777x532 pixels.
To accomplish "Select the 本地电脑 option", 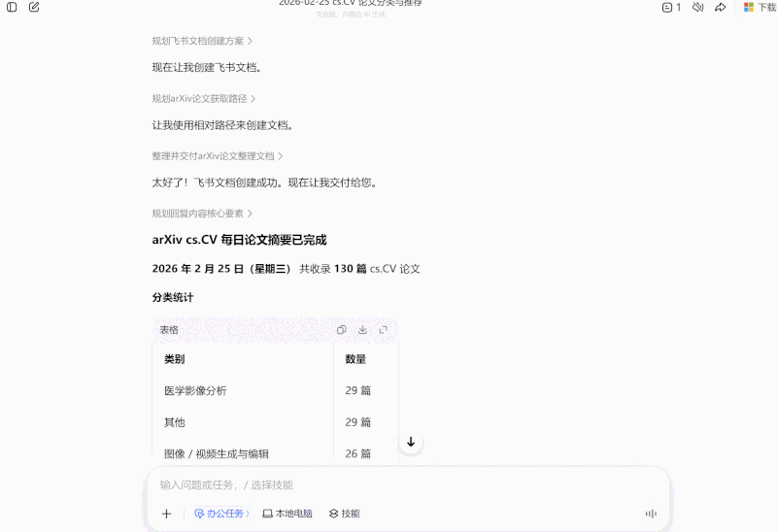I will click(287, 514).
